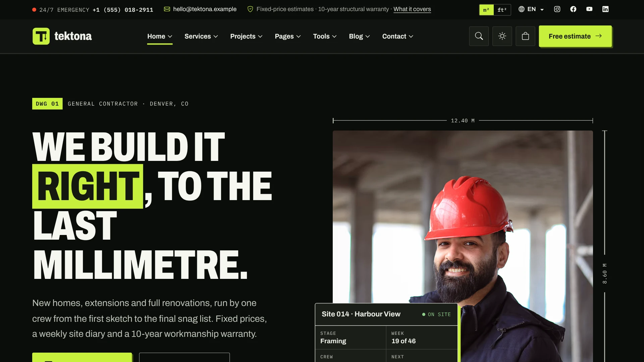The width and height of the screenshot is (644, 362).
Task: Expand the Services menu
Action: 201,36
